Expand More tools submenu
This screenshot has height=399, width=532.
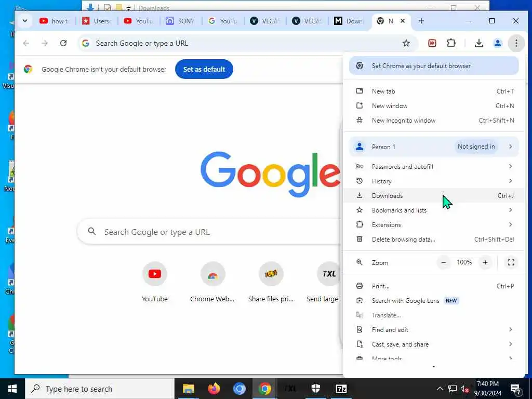click(x=434, y=357)
